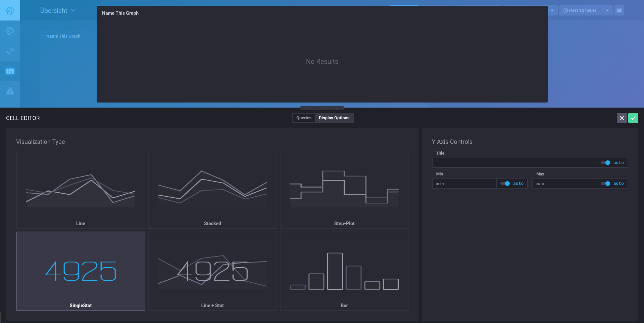The height and width of the screenshot is (323, 644).
Task: Enter presentation mode via fullscreen icon
Action: 619,10
